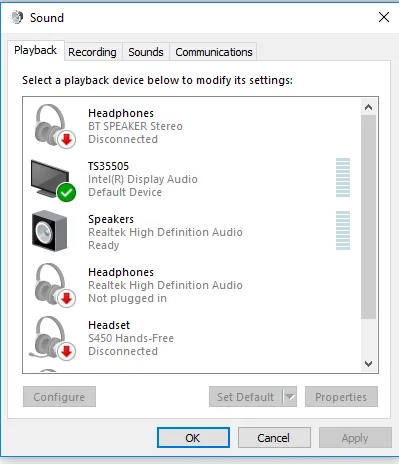Click the scroll down arrow of device list
The image size is (399, 464).
pyautogui.click(x=368, y=363)
